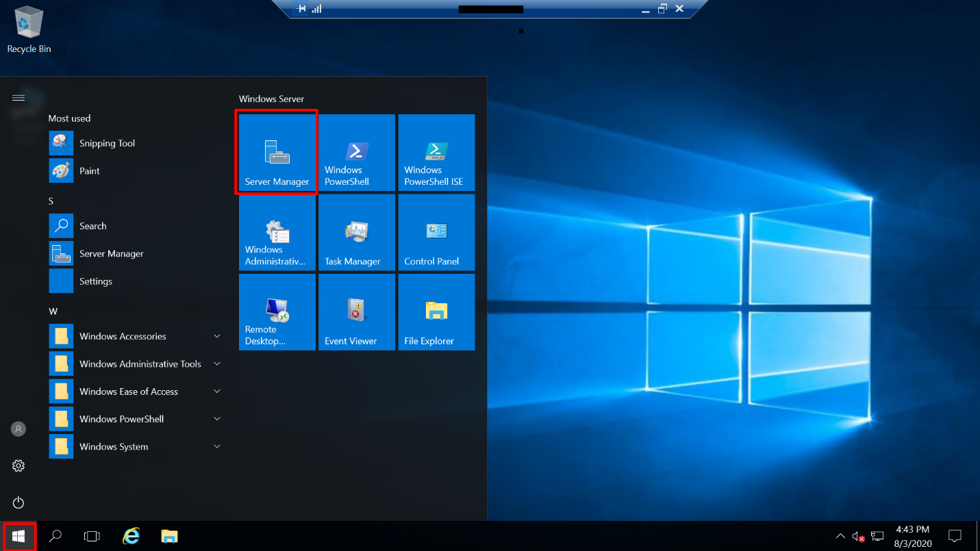Screen dimensions: 980x551
Task: Expand the Start menu hamburger button
Action: click(x=18, y=98)
